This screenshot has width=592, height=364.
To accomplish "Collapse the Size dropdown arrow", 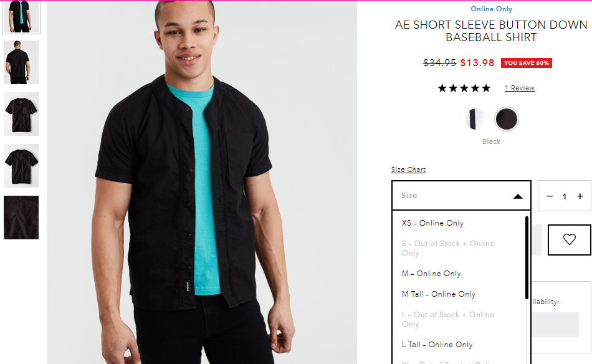I will pyautogui.click(x=518, y=196).
